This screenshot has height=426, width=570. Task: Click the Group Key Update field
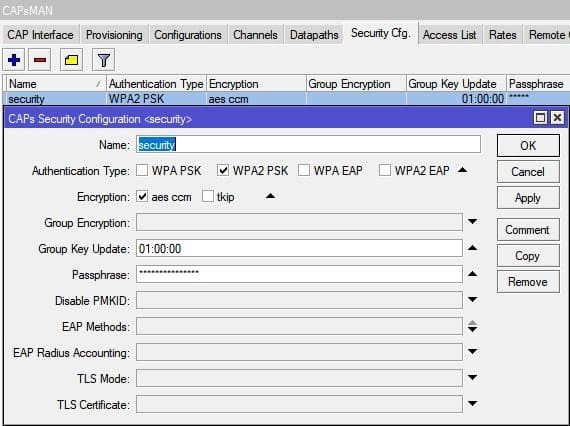point(299,248)
